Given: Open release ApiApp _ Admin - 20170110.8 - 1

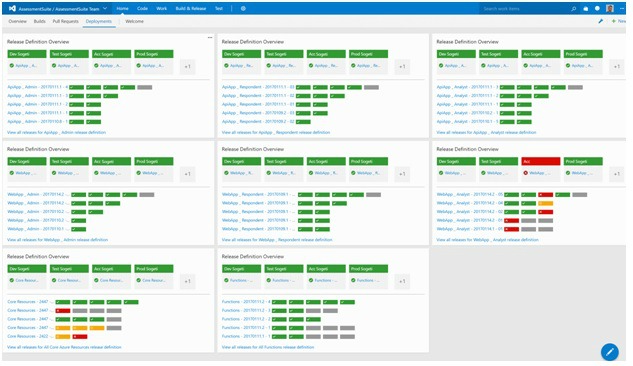Looking at the screenshot, I should click(38, 121).
